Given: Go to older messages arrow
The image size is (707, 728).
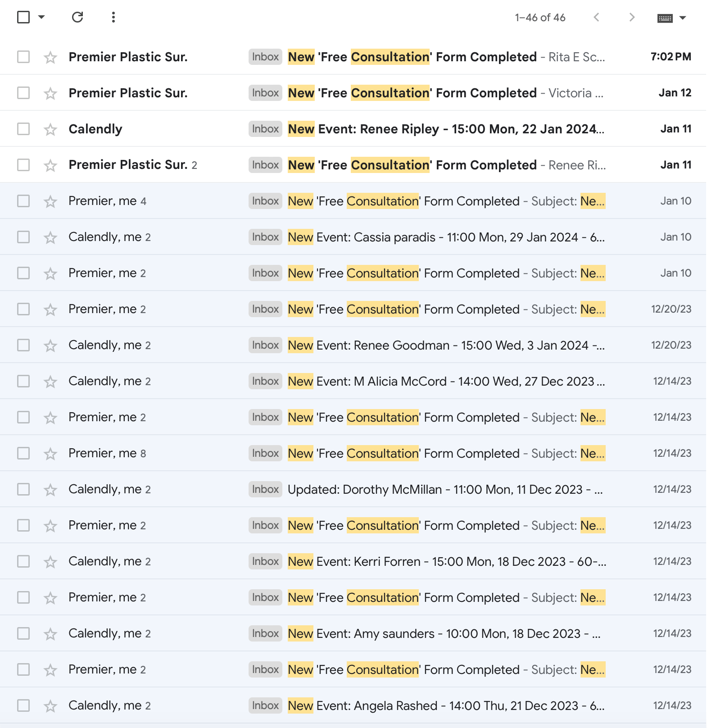Looking at the screenshot, I should [x=632, y=17].
